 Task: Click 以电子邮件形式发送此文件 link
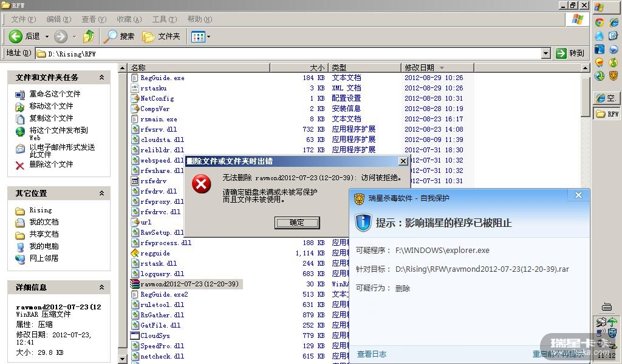point(62,150)
